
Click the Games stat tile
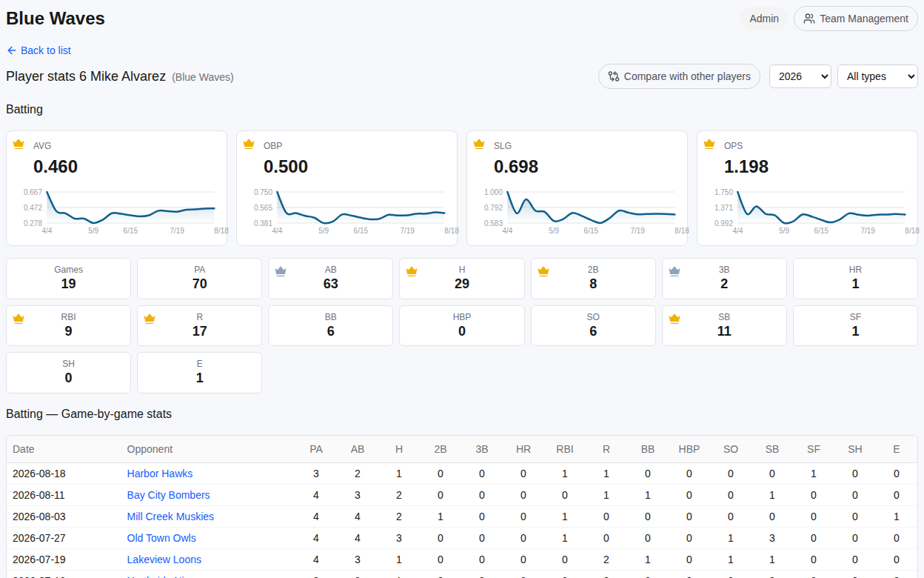[68, 278]
